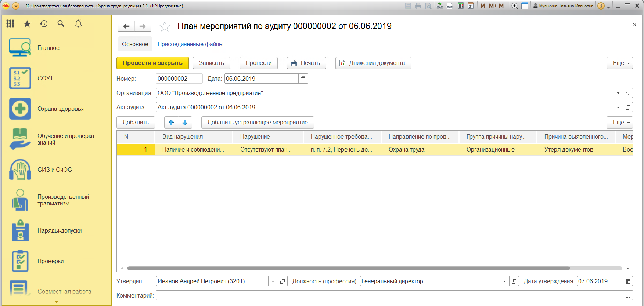Click the Комментарий input field
Screen dimensions: 644x306
(x=389, y=296)
